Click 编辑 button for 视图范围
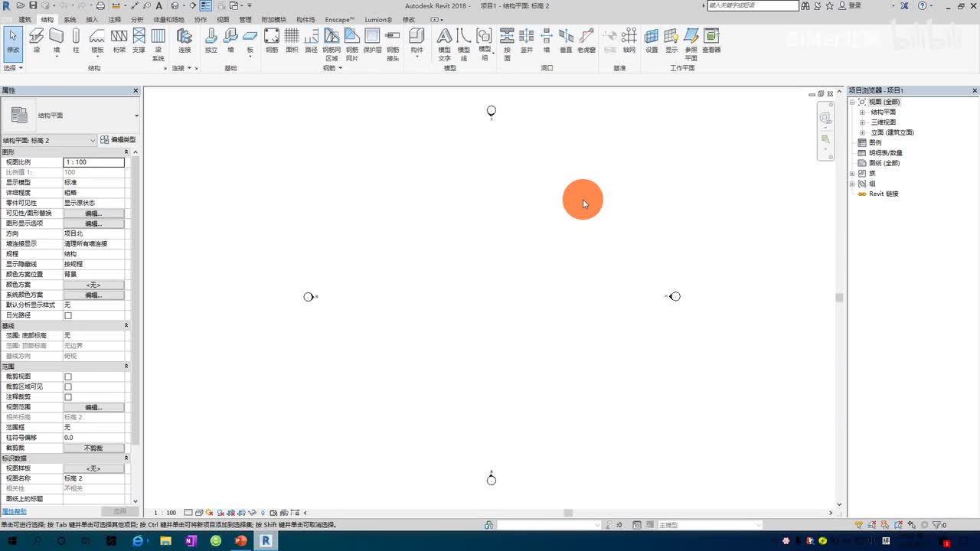 (93, 407)
